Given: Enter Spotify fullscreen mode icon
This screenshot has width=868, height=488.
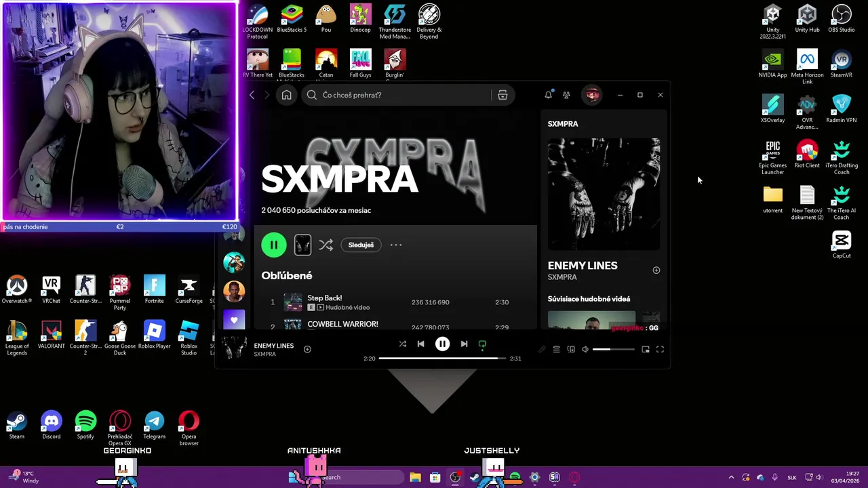Looking at the screenshot, I should pyautogui.click(x=660, y=350).
